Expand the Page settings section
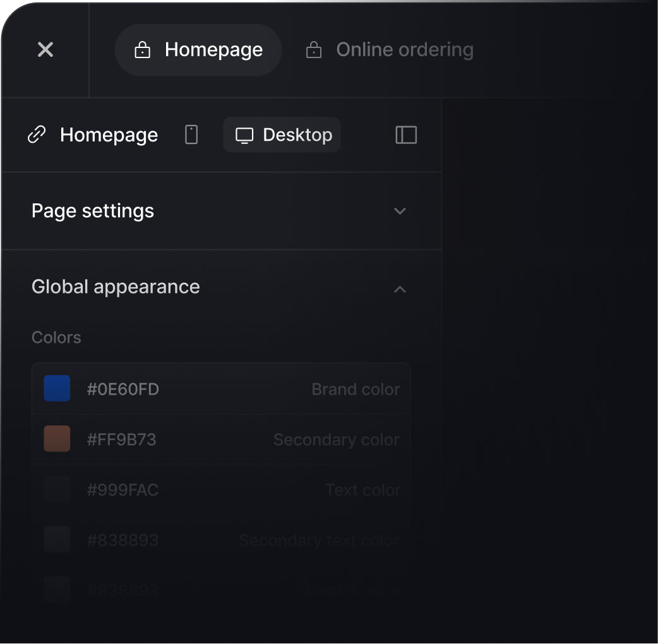658x644 pixels. (222, 211)
